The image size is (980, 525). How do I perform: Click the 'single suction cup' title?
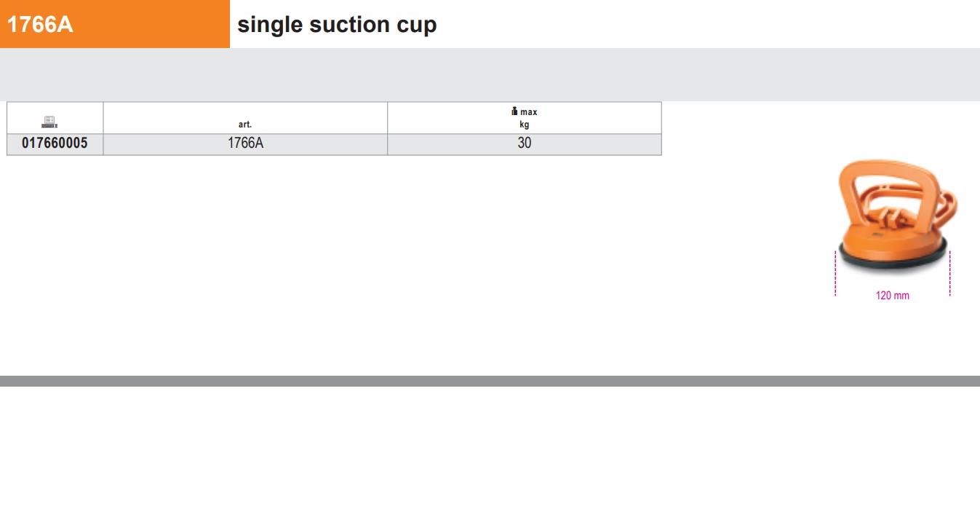pos(337,25)
